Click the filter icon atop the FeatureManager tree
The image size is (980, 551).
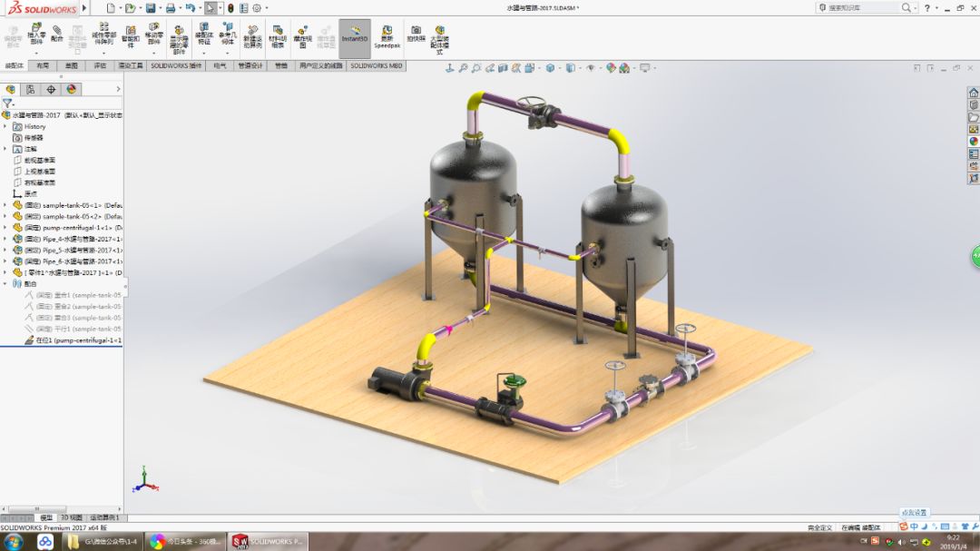8,102
